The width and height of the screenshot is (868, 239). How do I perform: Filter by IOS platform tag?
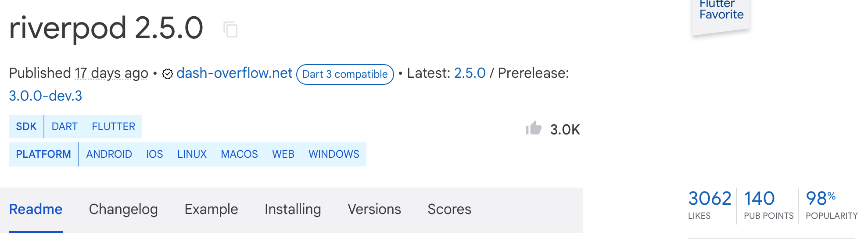click(154, 154)
